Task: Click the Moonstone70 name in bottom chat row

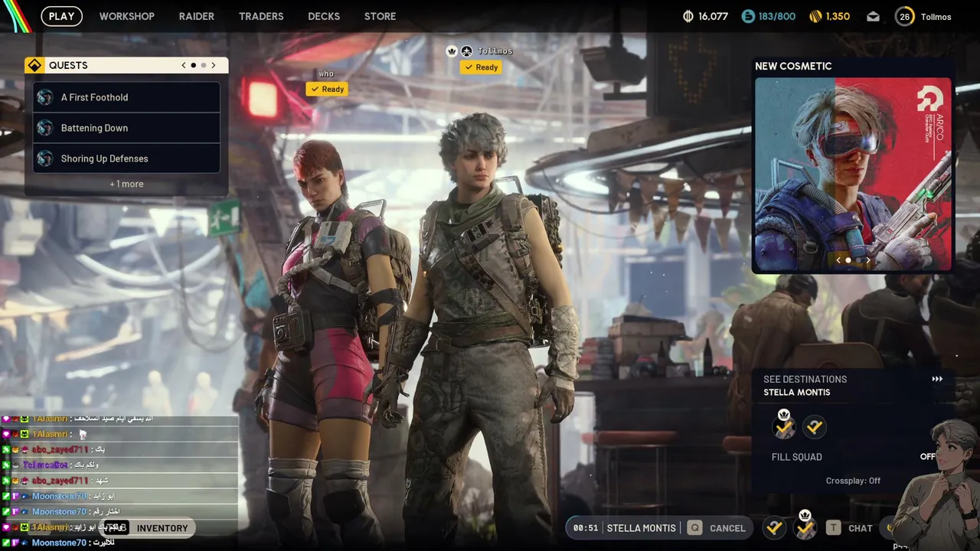Action: [59, 543]
